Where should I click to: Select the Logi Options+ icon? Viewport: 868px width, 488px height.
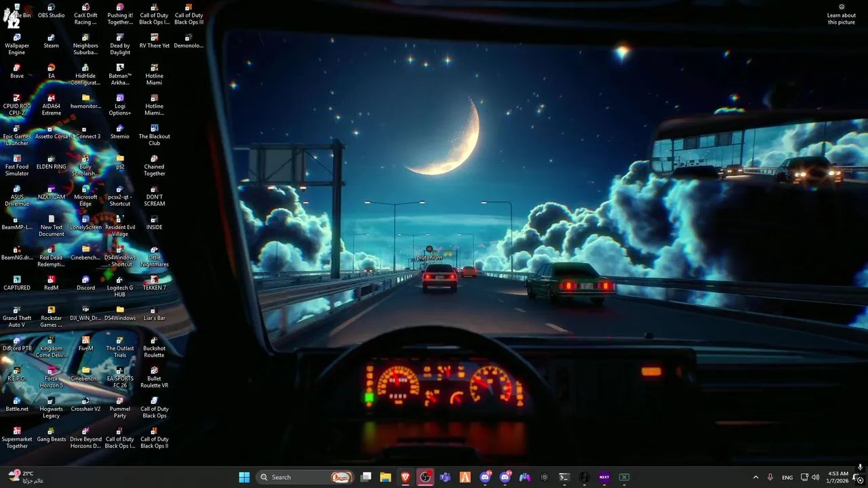[120, 106]
